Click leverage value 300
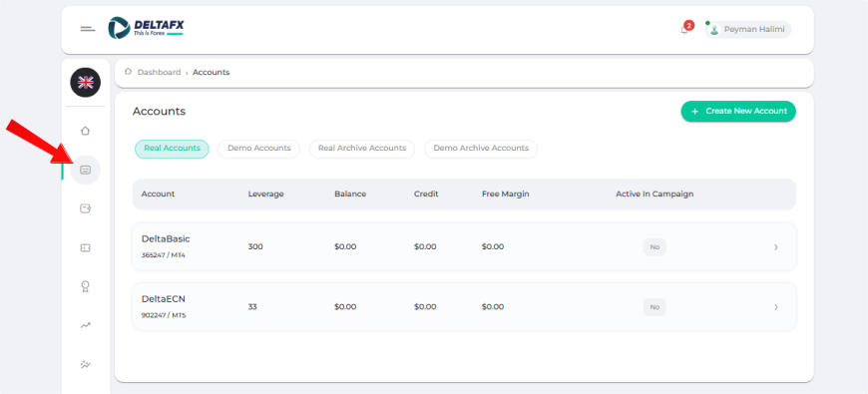 [x=255, y=246]
